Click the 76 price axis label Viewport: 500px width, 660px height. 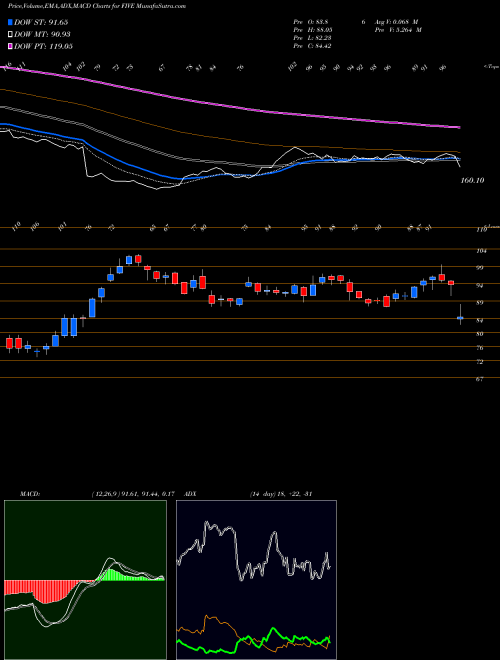[x=480, y=348]
